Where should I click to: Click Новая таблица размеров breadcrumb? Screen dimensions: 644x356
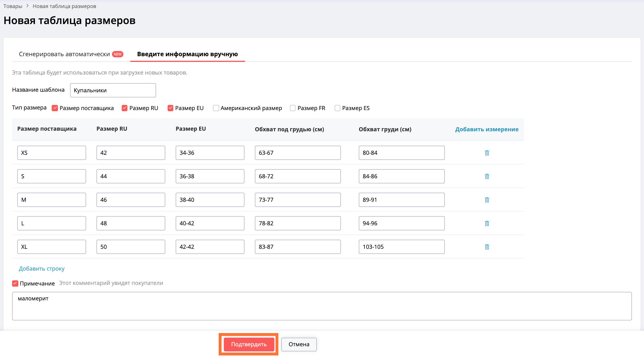pyautogui.click(x=64, y=6)
